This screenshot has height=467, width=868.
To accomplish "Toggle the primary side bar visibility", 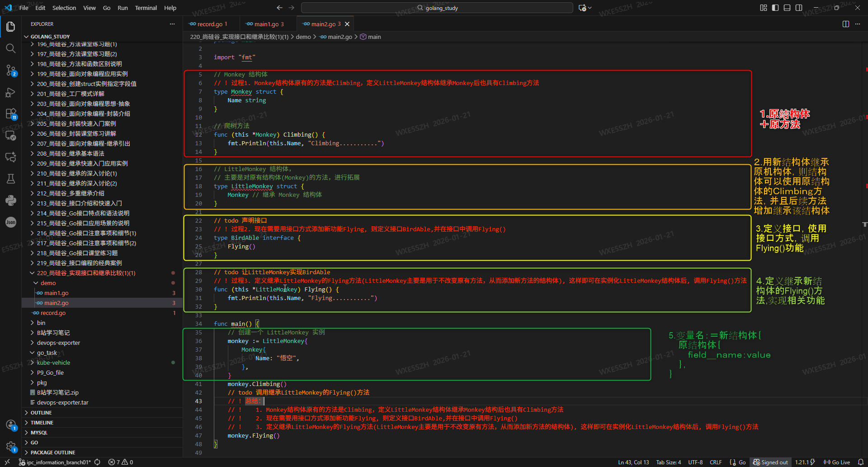I will click(775, 8).
